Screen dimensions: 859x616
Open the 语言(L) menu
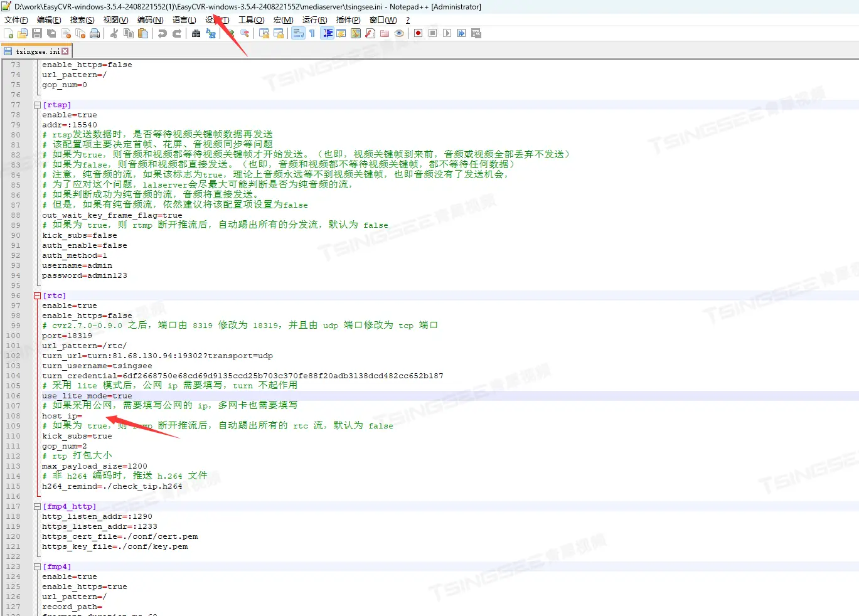184,20
